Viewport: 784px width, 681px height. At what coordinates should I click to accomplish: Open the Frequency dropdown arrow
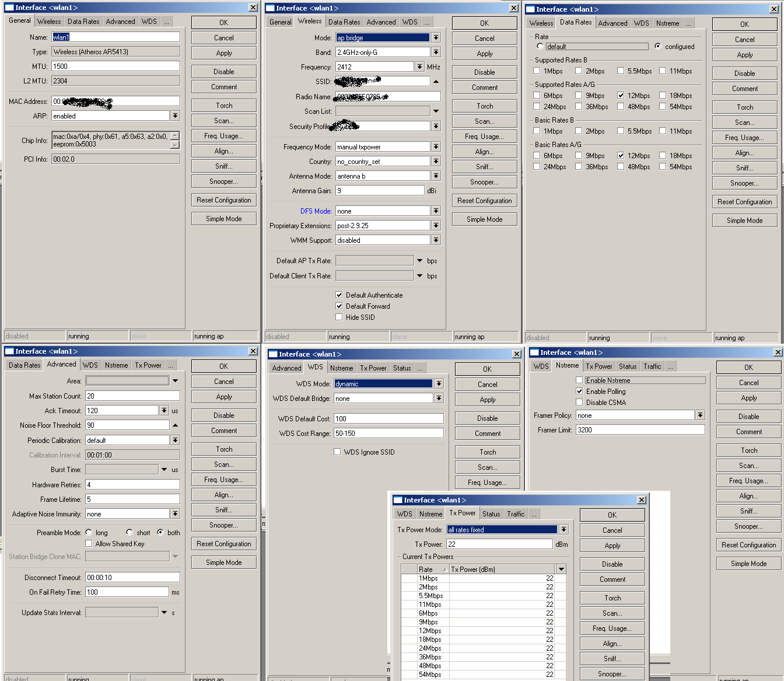click(419, 67)
